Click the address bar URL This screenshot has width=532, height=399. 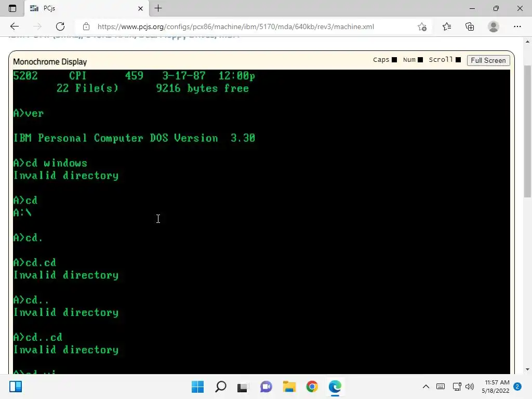click(x=235, y=26)
